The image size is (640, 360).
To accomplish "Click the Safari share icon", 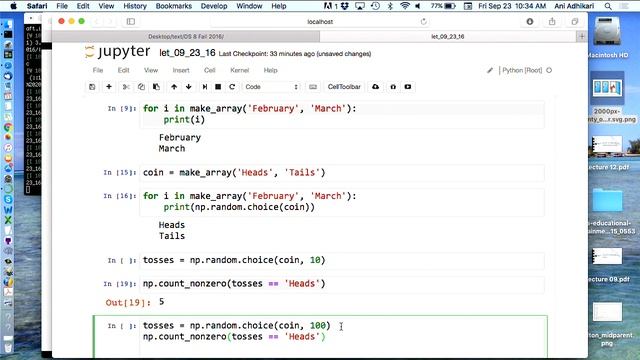I will coord(552,22).
